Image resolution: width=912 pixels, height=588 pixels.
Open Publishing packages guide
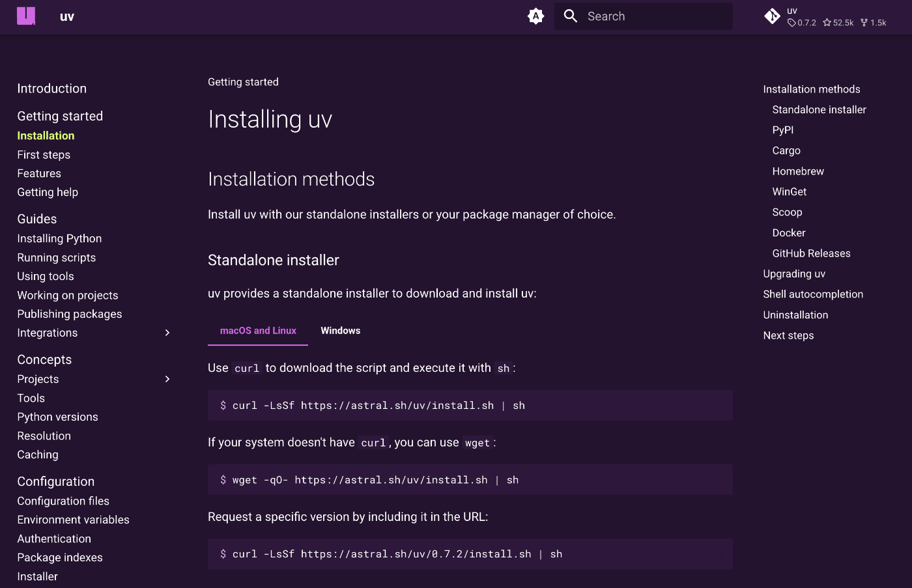[70, 314]
